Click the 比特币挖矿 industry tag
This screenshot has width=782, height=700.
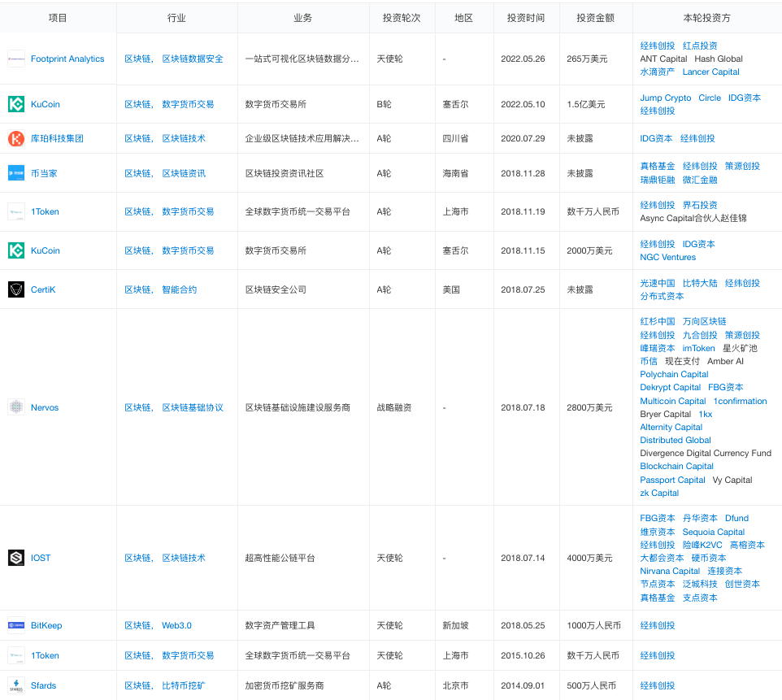point(183,685)
